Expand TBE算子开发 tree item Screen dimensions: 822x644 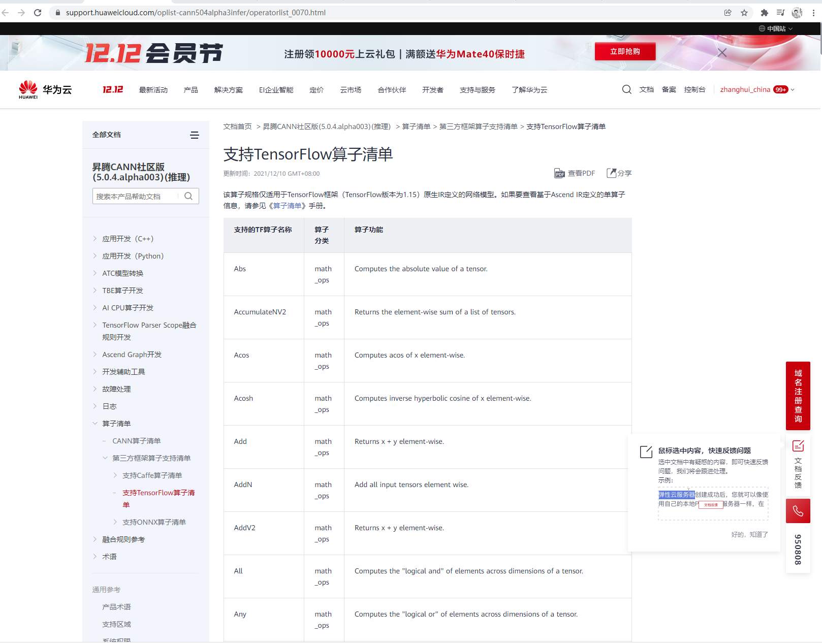[95, 291]
